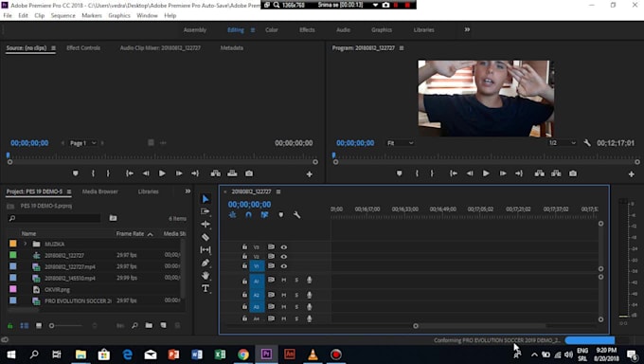Toggle V1 track output eye

pos(284,266)
